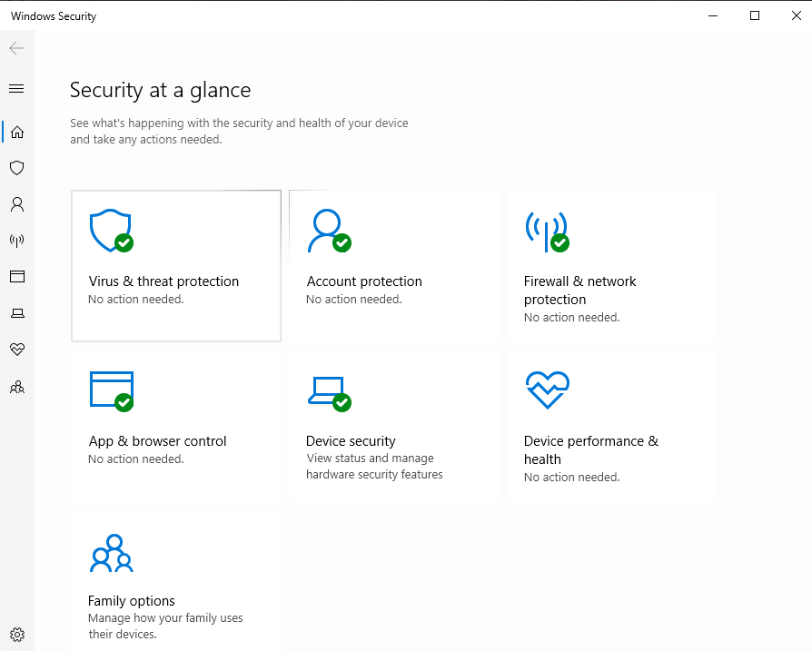Minimize the Windows Security window
812x651 pixels.
tap(713, 15)
